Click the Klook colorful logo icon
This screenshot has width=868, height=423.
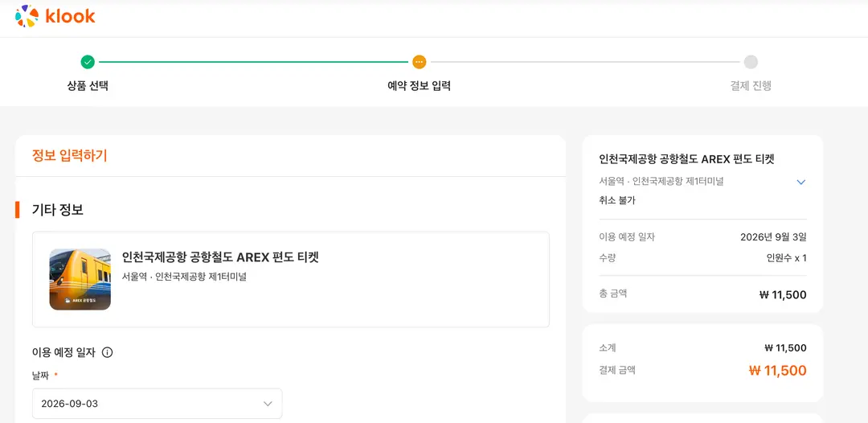click(27, 16)
